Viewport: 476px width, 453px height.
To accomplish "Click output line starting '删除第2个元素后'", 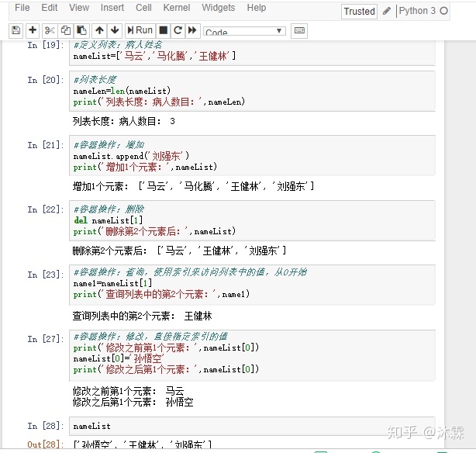I will 179,251.
